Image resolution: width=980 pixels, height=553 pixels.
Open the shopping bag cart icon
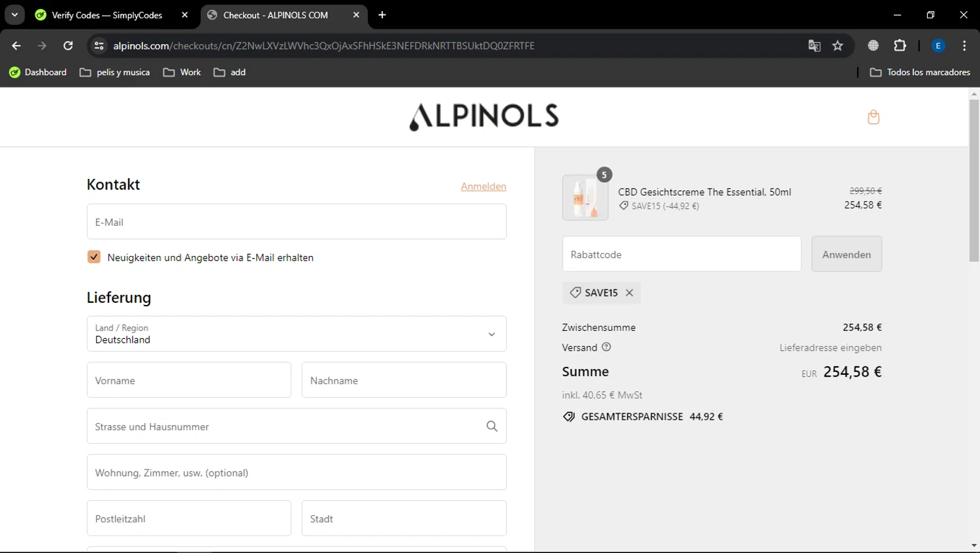click(874, 117)
